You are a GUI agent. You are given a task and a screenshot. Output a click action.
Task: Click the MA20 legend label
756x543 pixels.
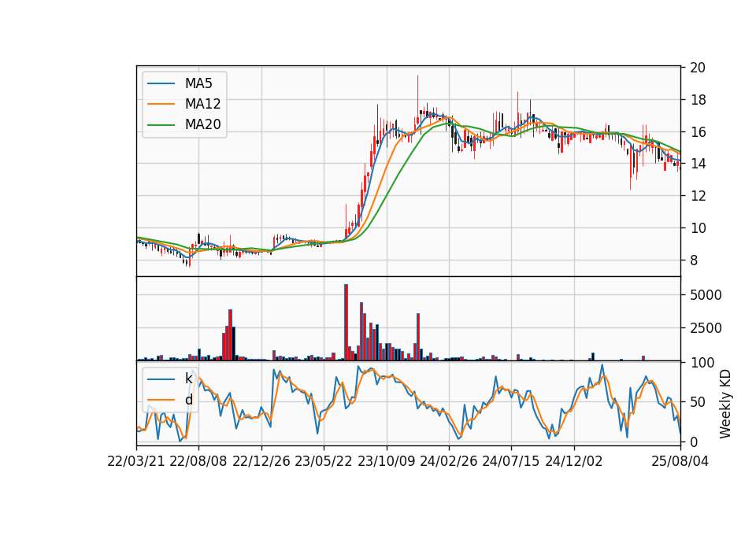202,124
